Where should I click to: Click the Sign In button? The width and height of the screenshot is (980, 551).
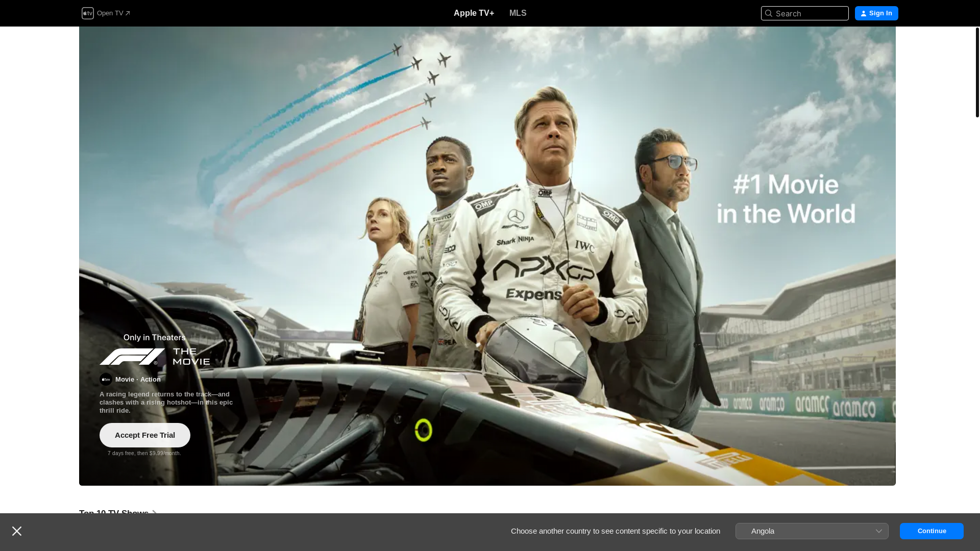(x=876, y=13)
